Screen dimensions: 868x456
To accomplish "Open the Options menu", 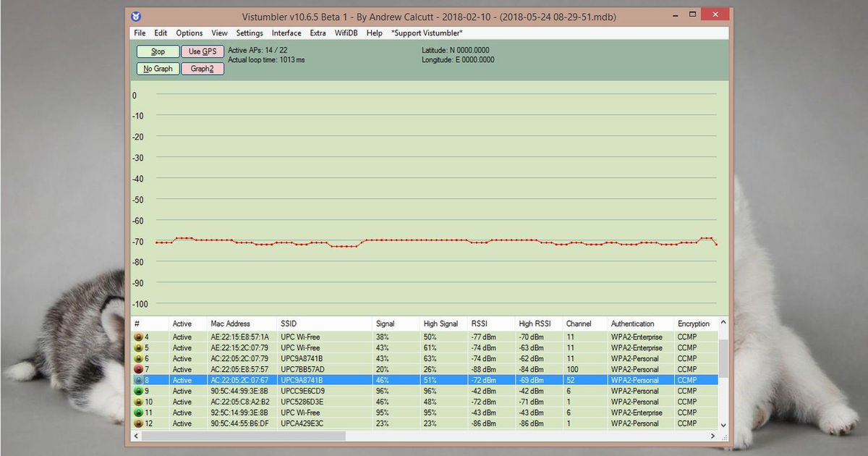I will tap(189, 33).
